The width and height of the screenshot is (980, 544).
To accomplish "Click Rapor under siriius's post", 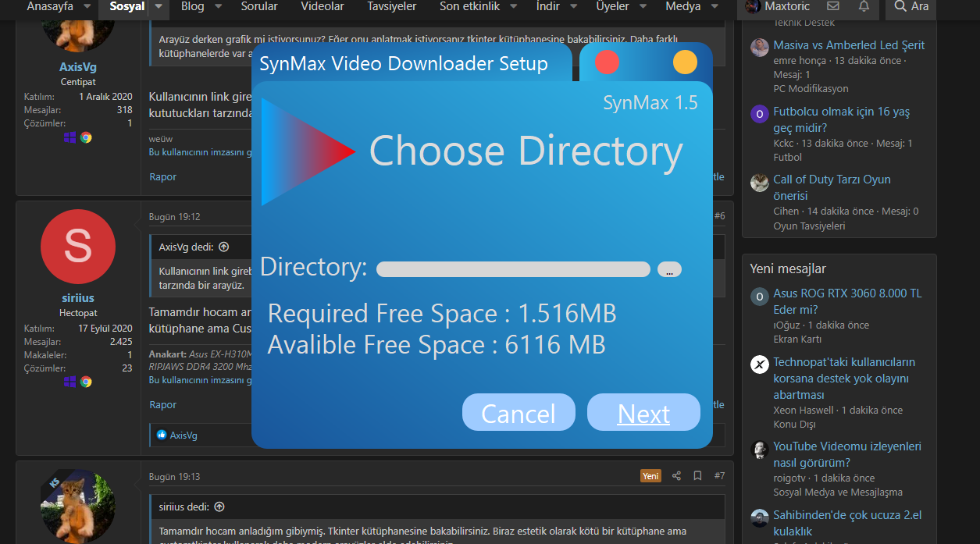I will tap(163, 405).
